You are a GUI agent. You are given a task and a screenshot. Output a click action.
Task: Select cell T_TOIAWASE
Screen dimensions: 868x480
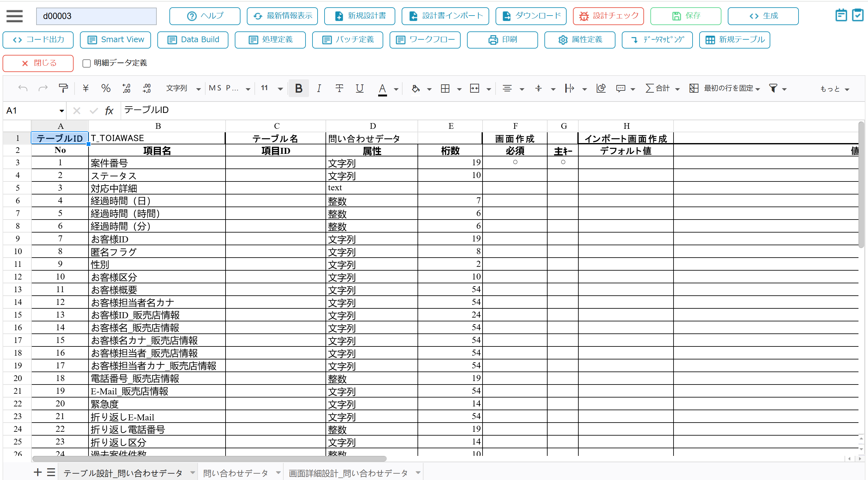pos(157,138)
